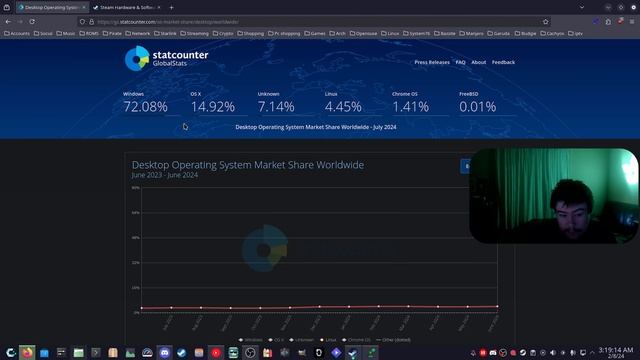Toggle Chrome OS series in chart legend
The width and height of the screenshot is (640, 360).
point(356,340)
